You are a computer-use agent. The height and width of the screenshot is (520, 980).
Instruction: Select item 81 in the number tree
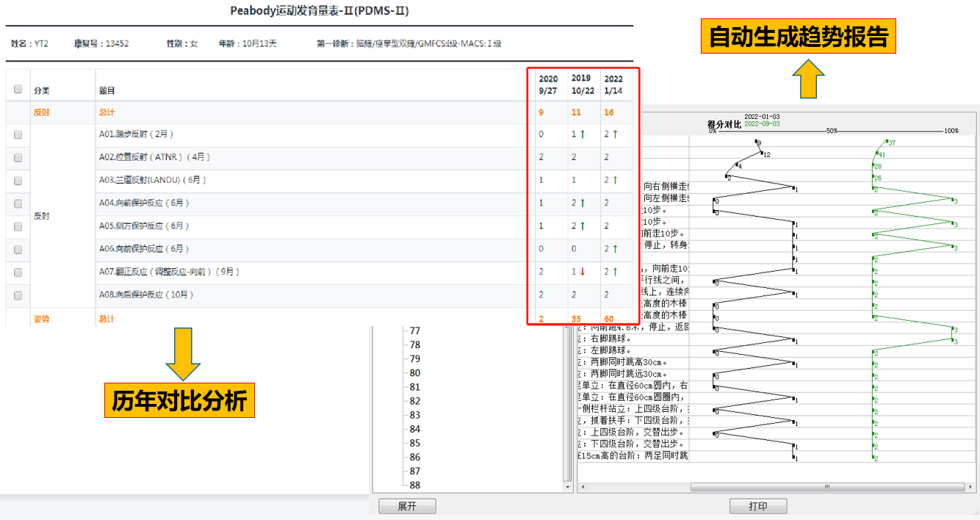pos(415,387)
